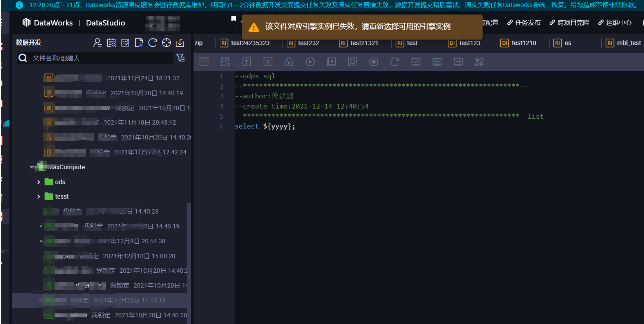Open the 跨项目克隆 link
Image resolution: width=644 pixels, height=324 pixels.
pyautogui.click(x=569, y=23)
